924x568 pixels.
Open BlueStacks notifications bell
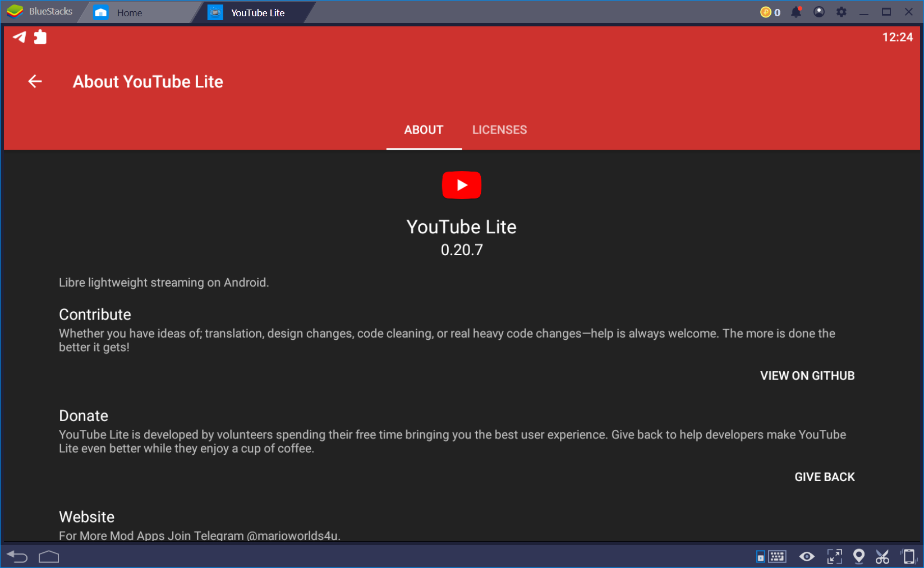pyautogui.click(x=796, y=12)
